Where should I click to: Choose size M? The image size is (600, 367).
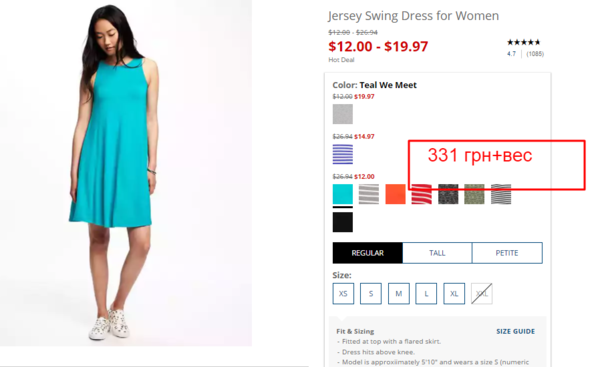[399, 294]
